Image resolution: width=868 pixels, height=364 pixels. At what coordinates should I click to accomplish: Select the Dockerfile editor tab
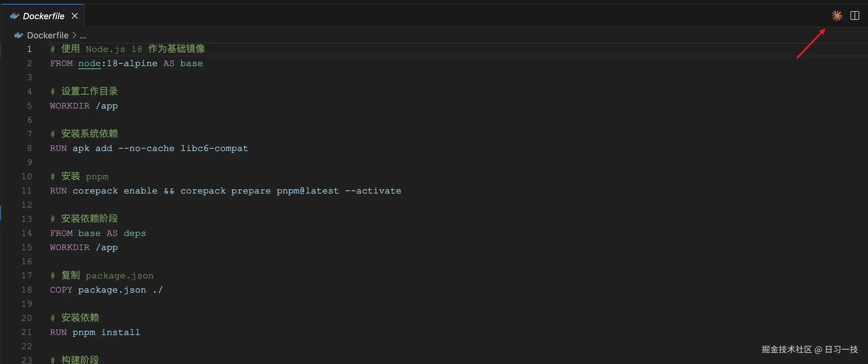pyautogui.click(x=43, y=16)
